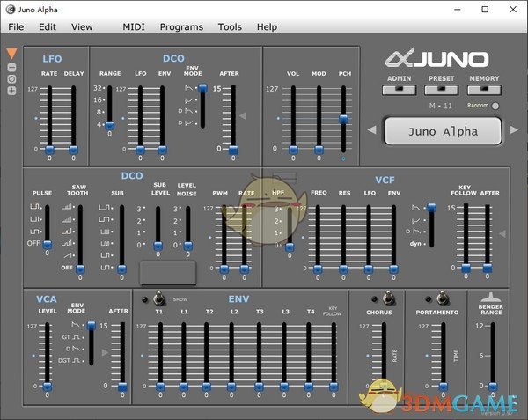Expand the DCO panel side arrow
Screen dimensions: 528x420
[244, 115]
